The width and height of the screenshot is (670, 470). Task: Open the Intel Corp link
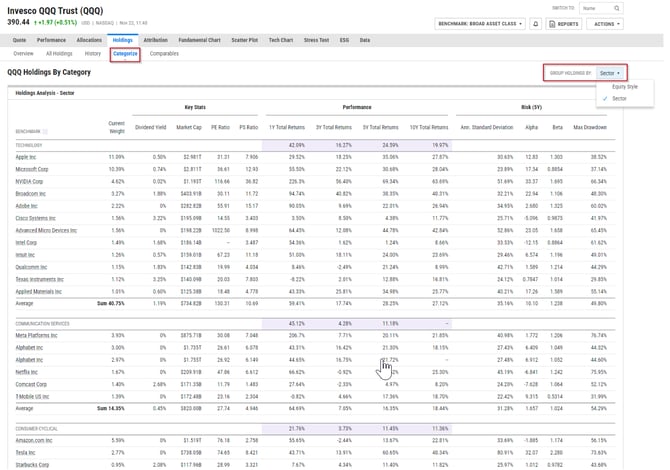[26, 244]
